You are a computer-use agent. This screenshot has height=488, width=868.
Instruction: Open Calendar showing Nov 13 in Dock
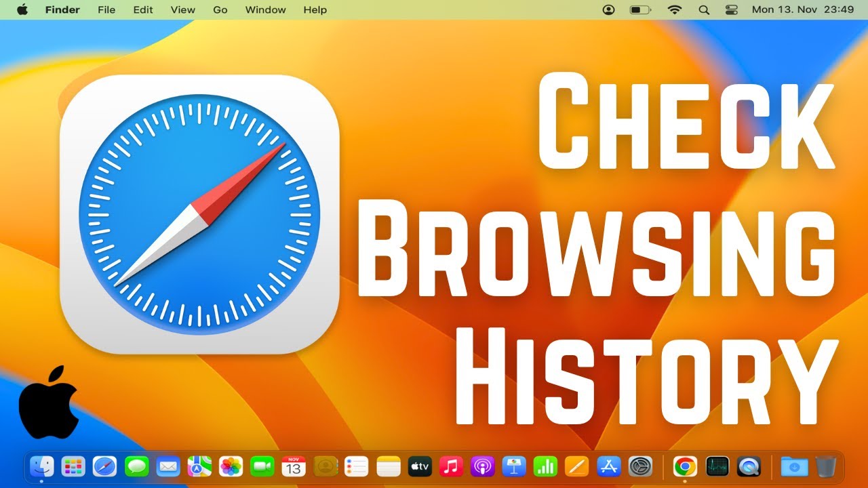coord(294,466)
